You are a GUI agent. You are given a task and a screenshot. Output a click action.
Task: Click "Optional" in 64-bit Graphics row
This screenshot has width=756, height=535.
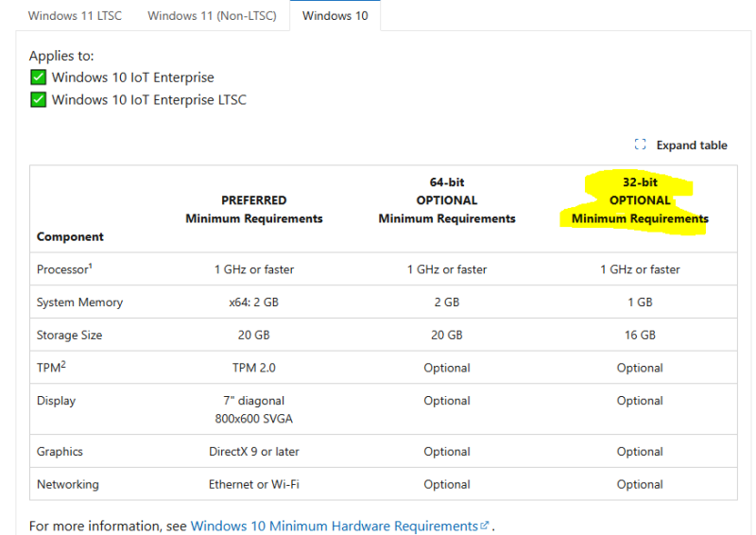point(447,452)
